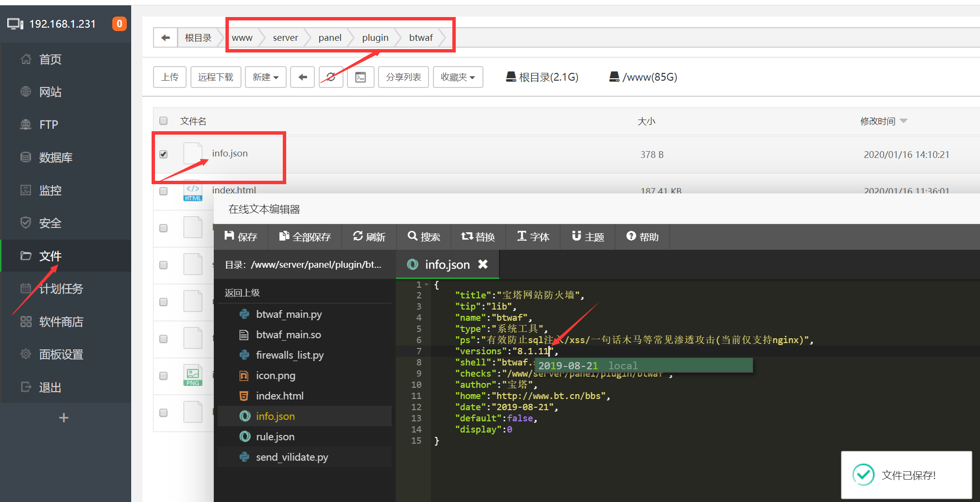Uncheck the info.json file checkbox
Viewport: 980px width, 502px height.
[164, 154]
